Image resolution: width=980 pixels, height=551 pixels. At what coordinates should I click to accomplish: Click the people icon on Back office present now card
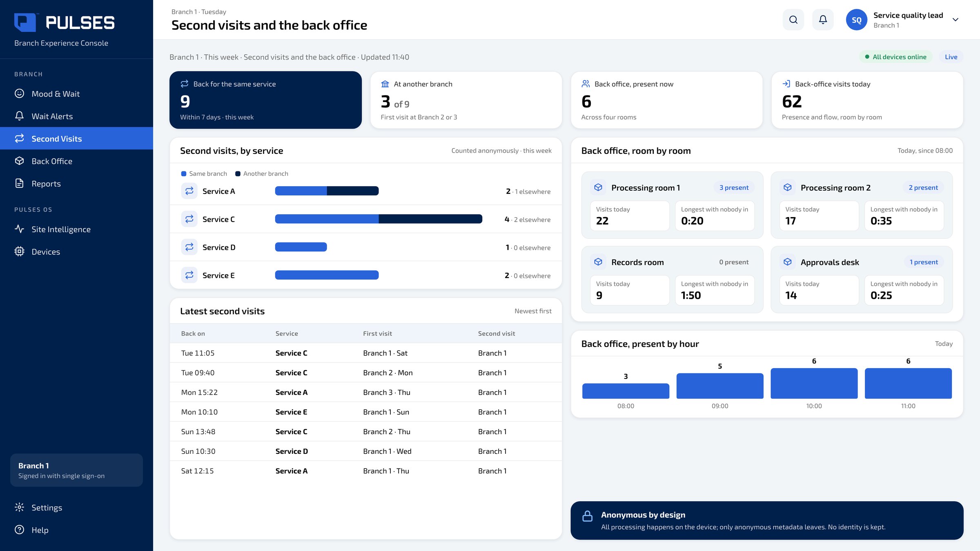586,84
